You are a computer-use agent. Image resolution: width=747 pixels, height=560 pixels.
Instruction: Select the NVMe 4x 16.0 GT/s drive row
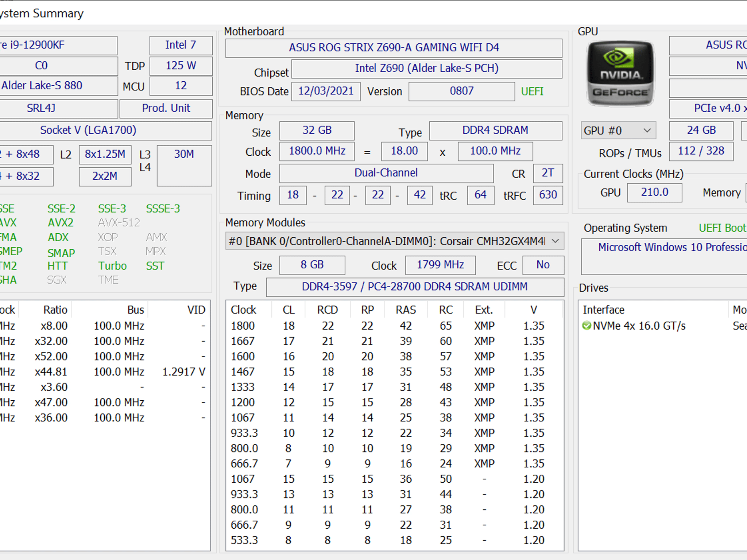663,326
